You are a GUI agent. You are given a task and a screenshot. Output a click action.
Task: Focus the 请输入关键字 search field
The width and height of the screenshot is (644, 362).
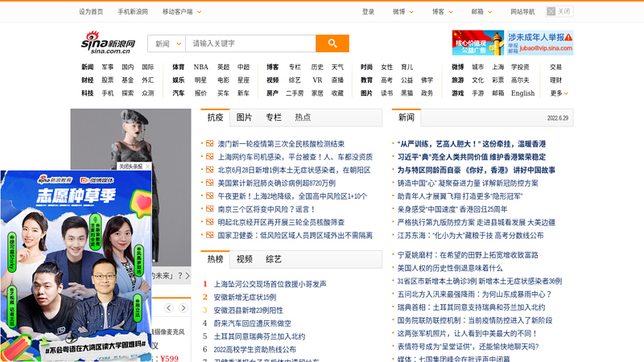250,43
